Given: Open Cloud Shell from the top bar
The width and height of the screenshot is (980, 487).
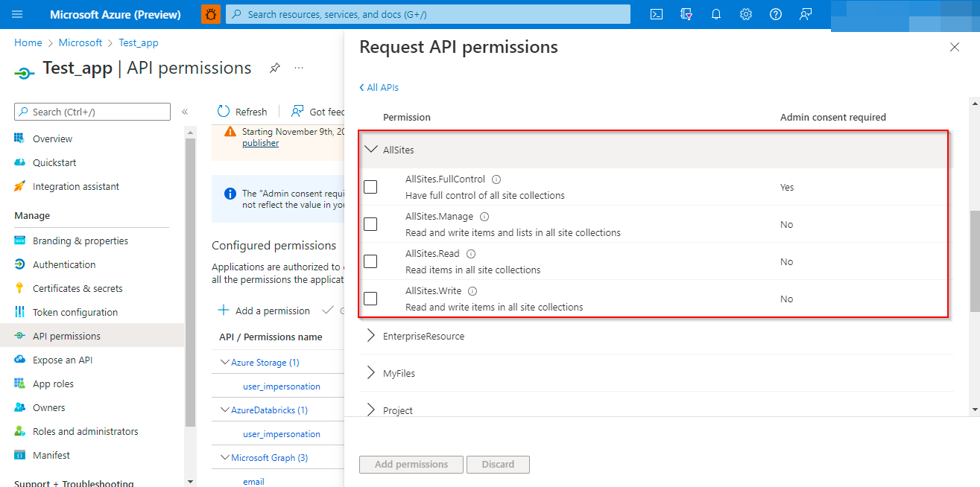Looking at the screenshot, I should coord(657,14).
